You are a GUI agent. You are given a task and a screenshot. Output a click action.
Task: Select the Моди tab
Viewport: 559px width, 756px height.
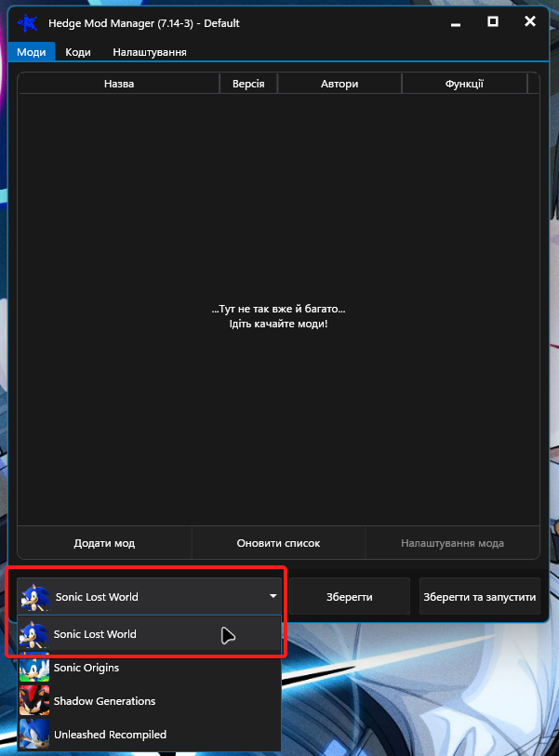[32, 52]
